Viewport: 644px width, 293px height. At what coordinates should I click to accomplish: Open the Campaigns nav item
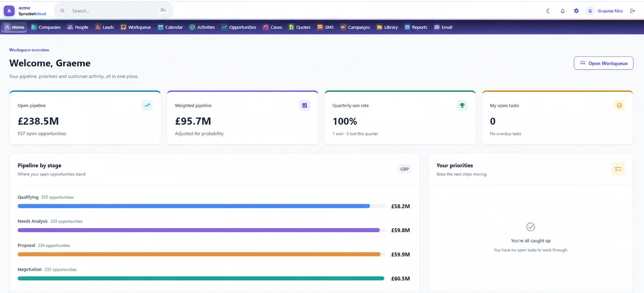click(x=355, y=27)
